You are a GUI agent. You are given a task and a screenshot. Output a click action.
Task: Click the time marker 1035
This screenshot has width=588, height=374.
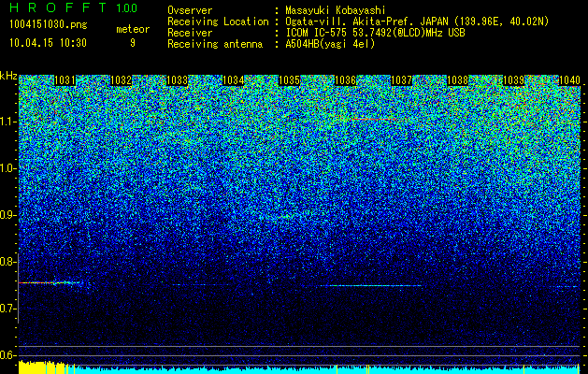[x=289, y=80]
